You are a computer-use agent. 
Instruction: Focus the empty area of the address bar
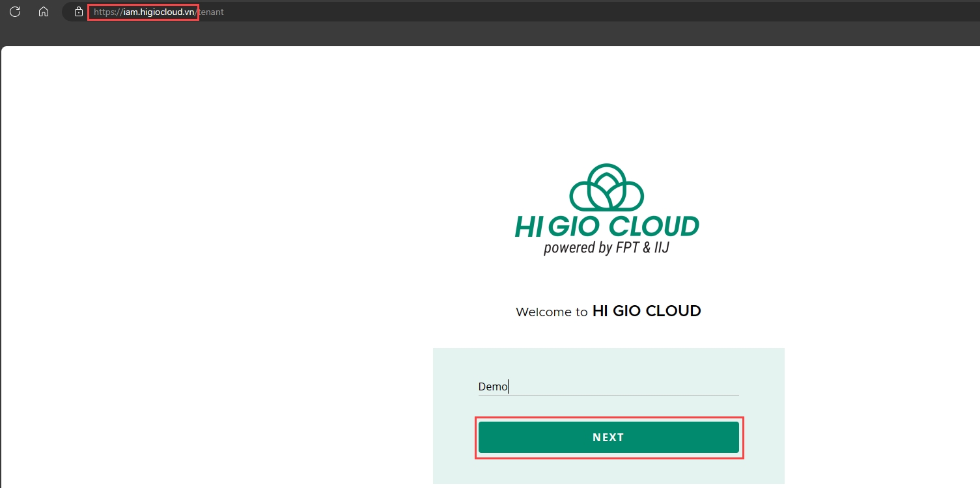tap(586, 12)
